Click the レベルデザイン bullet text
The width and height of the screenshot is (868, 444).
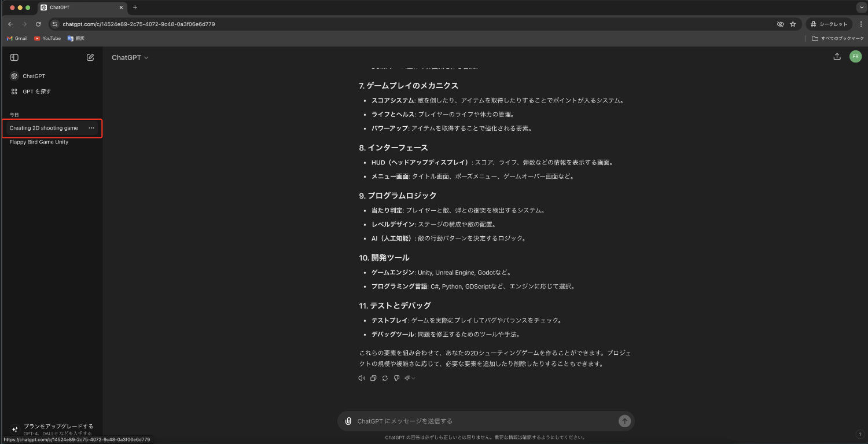pyautogui.click(x=434, y=224)
